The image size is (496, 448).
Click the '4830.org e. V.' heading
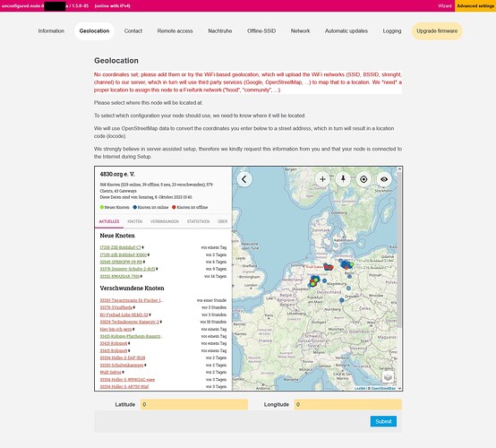coord(117,174)
